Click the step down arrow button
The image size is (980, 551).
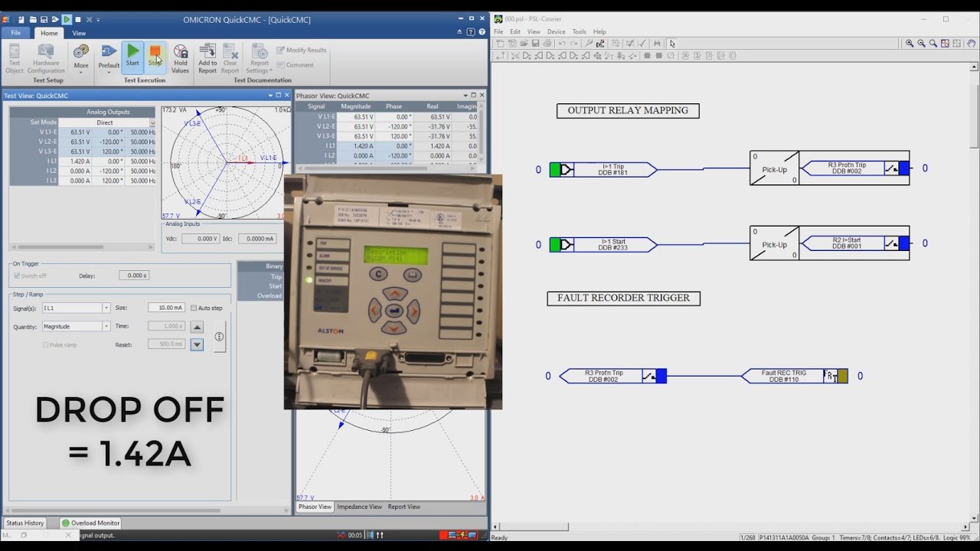(197, 345)
